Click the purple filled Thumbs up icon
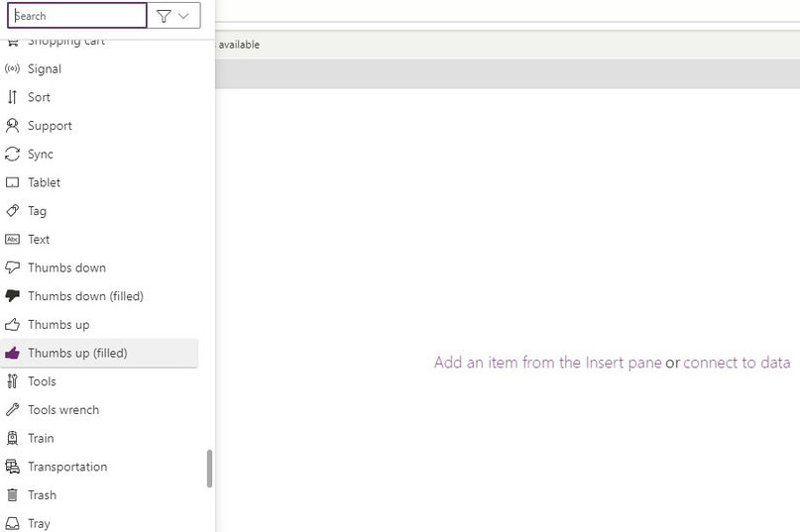The image size is (800, 532). pyautogui.click(x=12, y=353)
